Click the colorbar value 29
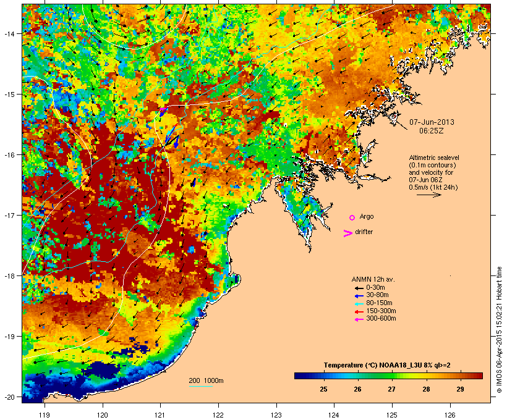The height and width of the screenshot is (420, 507). pyautogui.click(x=460, y=389)
